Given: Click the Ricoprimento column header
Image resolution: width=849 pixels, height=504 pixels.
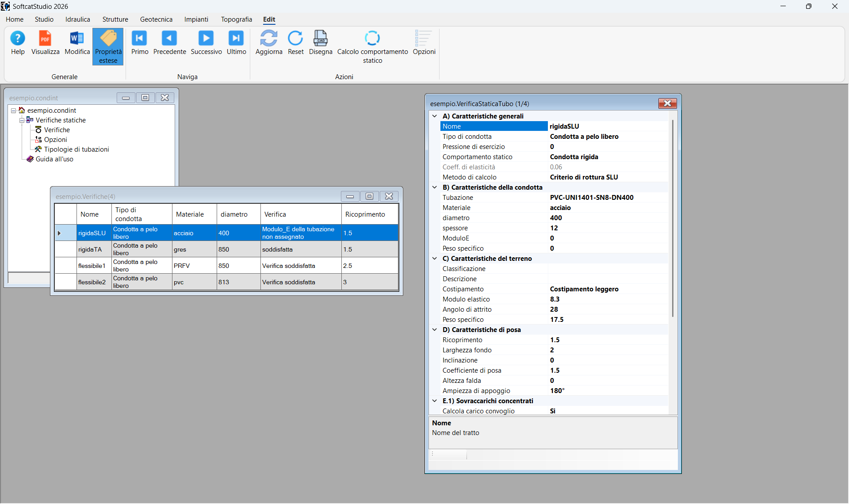Looking at the screenshot, I should 370,214.
